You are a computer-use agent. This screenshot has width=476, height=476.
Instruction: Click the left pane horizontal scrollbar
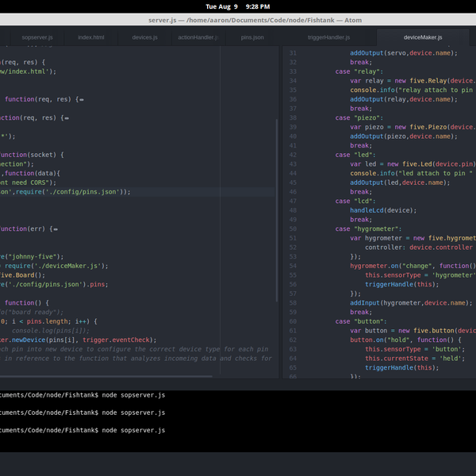106,376
